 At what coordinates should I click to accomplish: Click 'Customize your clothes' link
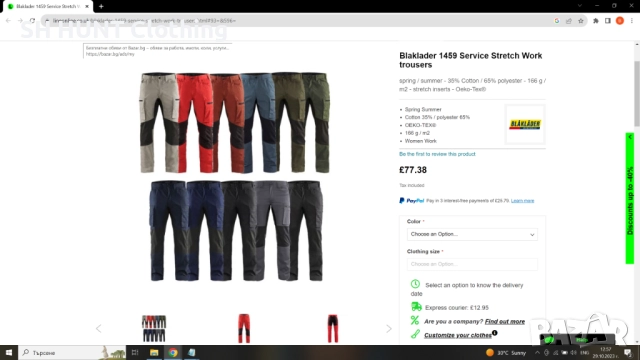(x=458, y=335)
